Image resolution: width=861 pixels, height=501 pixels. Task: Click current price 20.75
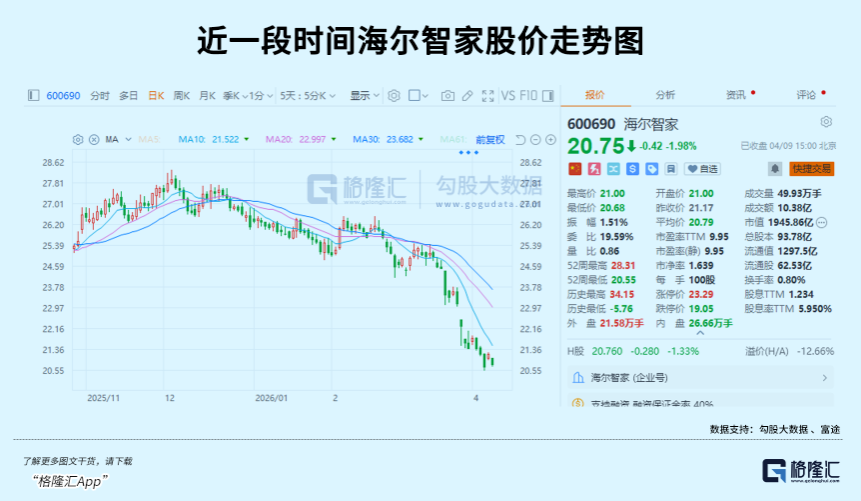pos(596,146)
